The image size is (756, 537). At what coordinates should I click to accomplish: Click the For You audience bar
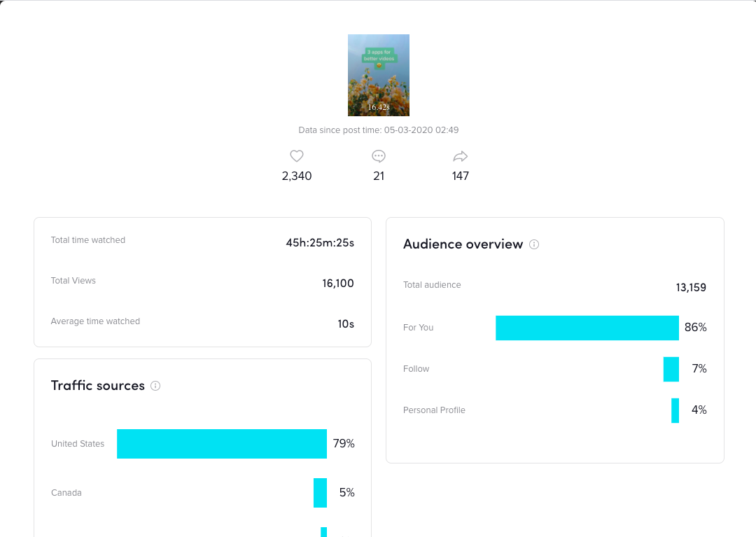pyautogui.click(x=587, y=328)
